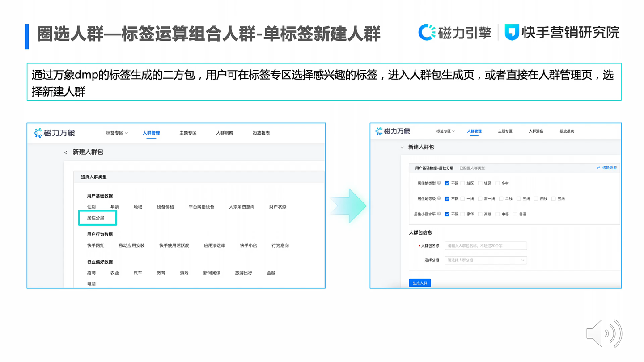Check the 乡村 option
Image resolution: width=644 pixels, height=362 pixels.
[x=497, y=183]
